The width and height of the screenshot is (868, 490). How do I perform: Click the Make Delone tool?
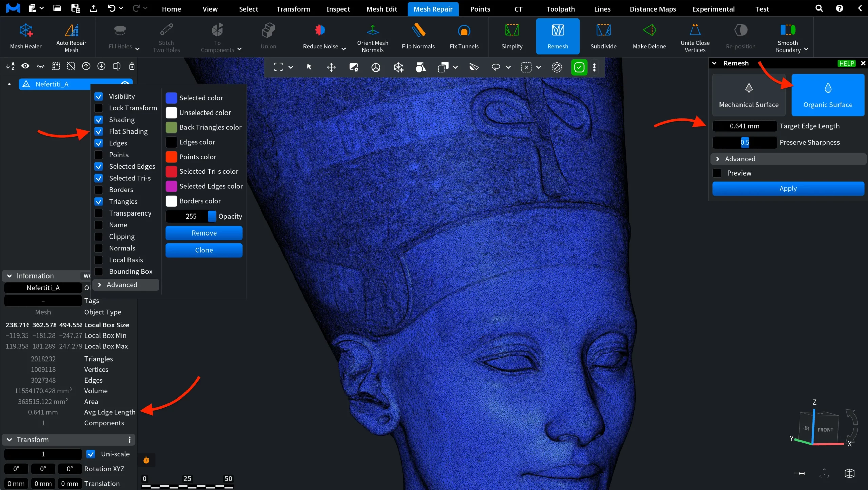[649, 37]
